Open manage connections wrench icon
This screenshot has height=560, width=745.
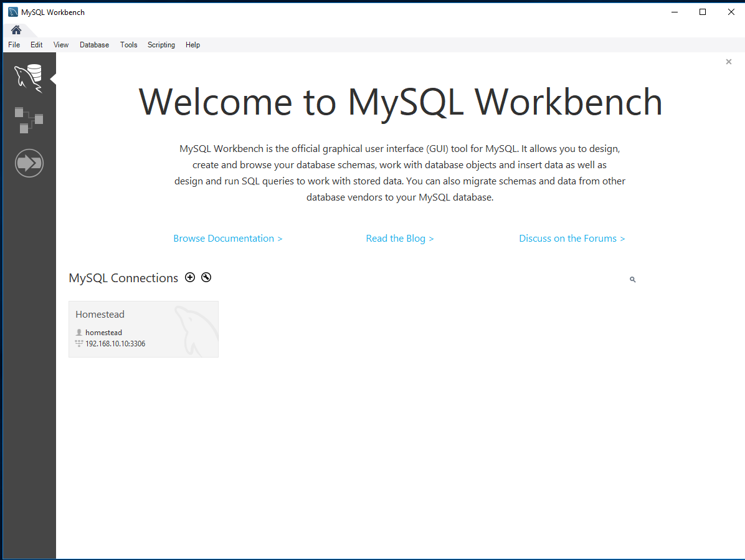click(206, 277)
